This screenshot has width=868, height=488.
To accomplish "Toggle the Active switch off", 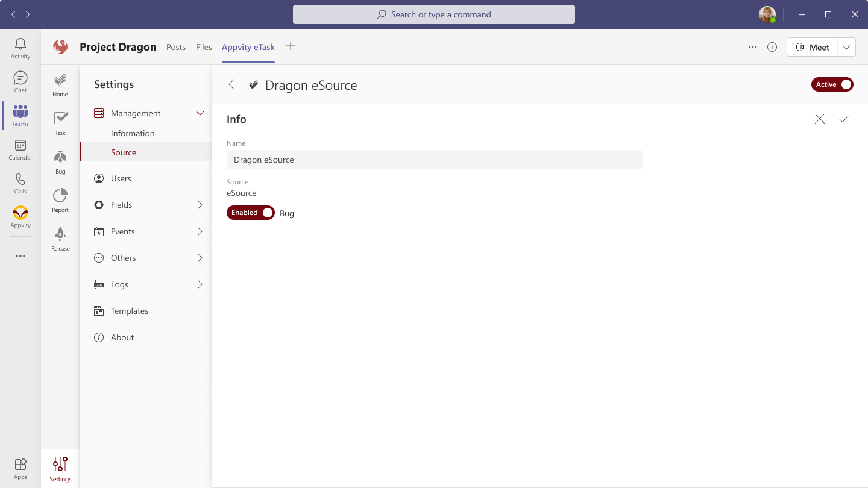I will (832, 84).
